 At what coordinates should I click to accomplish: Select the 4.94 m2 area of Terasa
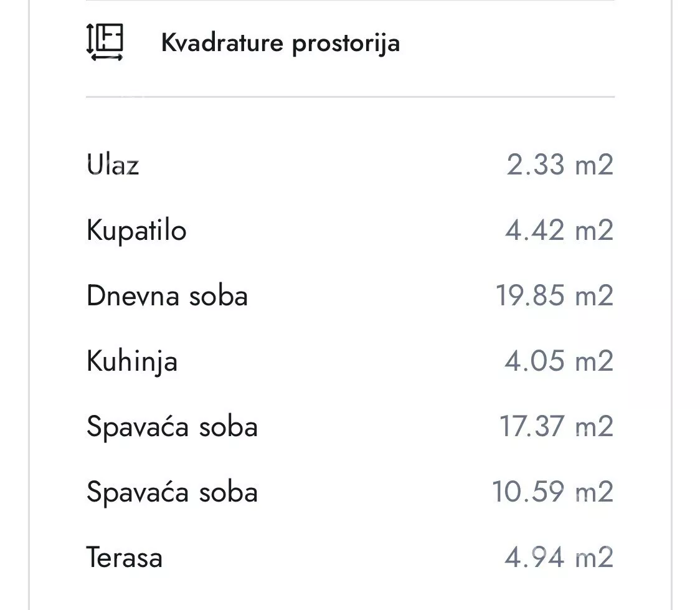coord(559,557)
